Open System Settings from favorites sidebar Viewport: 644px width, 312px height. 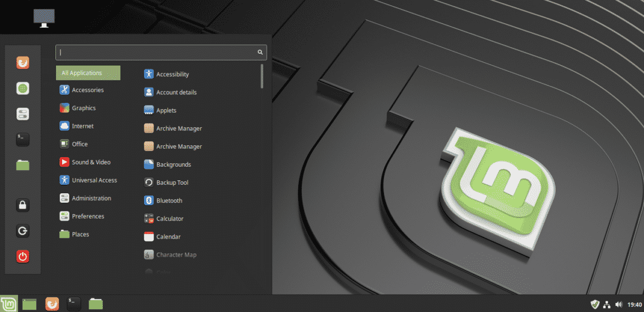23,114
